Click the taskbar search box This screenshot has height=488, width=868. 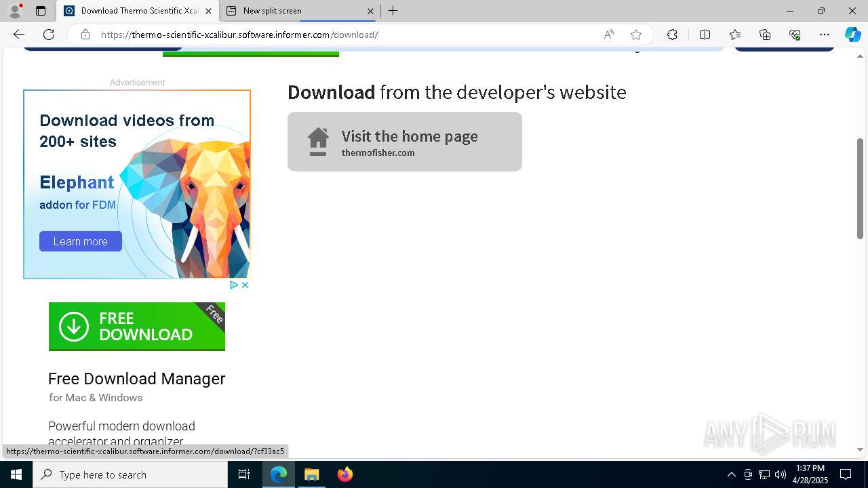coord(130,474)
